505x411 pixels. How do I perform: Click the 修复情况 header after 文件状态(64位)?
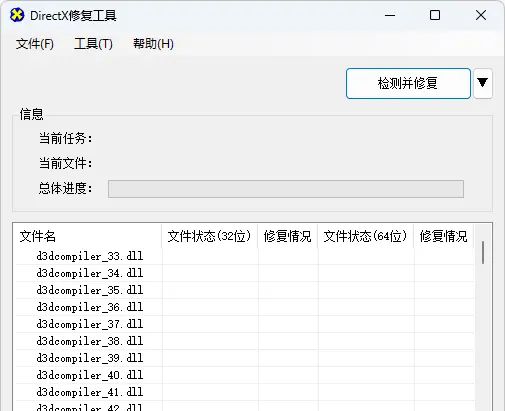pos(444,236)
